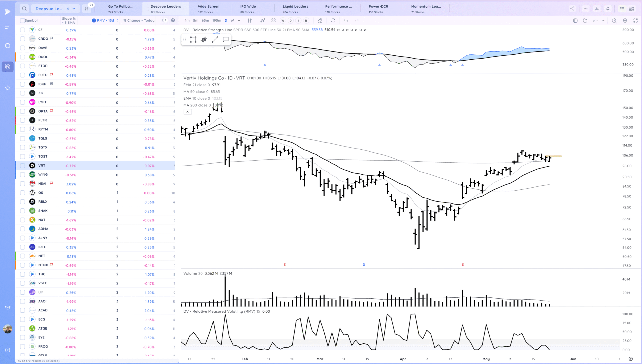Switch chart to weekly with the W button
This screenshot has height=364, width=642.
click(x=232, y=21)
